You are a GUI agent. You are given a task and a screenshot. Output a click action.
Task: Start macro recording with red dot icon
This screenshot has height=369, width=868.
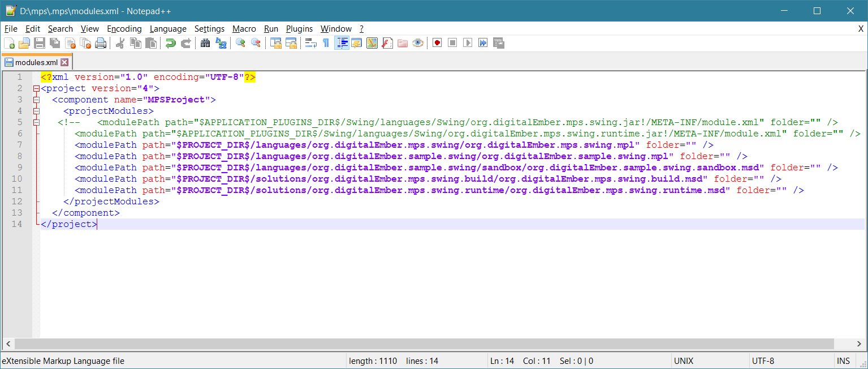tap(437, 43)
